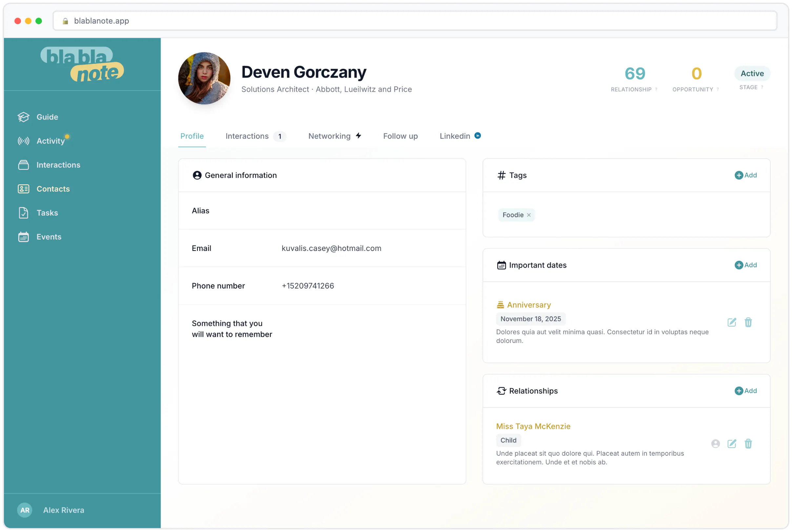Viewport: 792px width, 532px height.
Task: Click the Anniversary note starting Dolores quia
Action: 602,336
